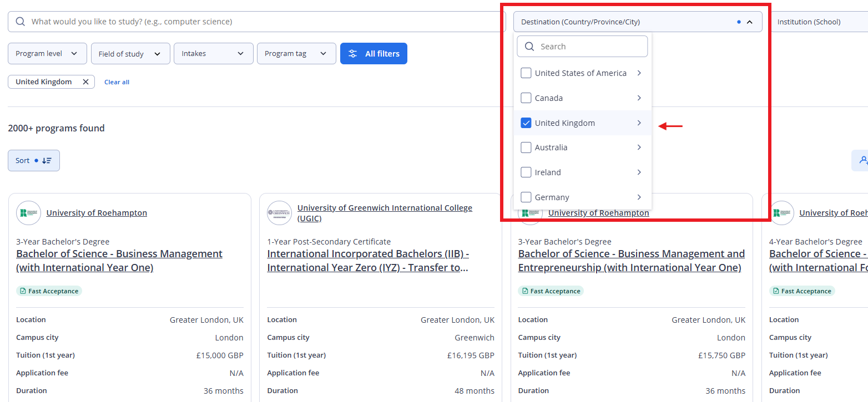
Task: Open International Incorporated Bachelors (IIB) program link
Action: pyautogui.click(x=368, y=261)
